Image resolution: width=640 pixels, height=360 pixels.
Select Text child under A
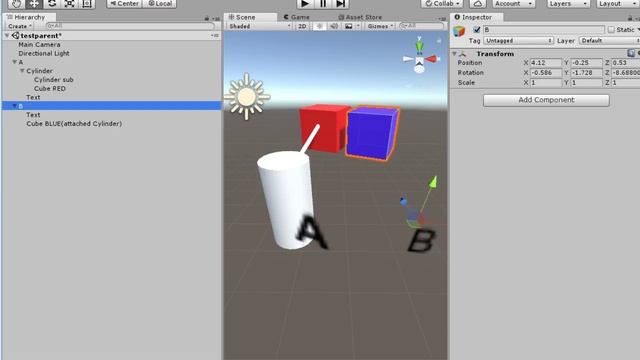tap(33, 97)
